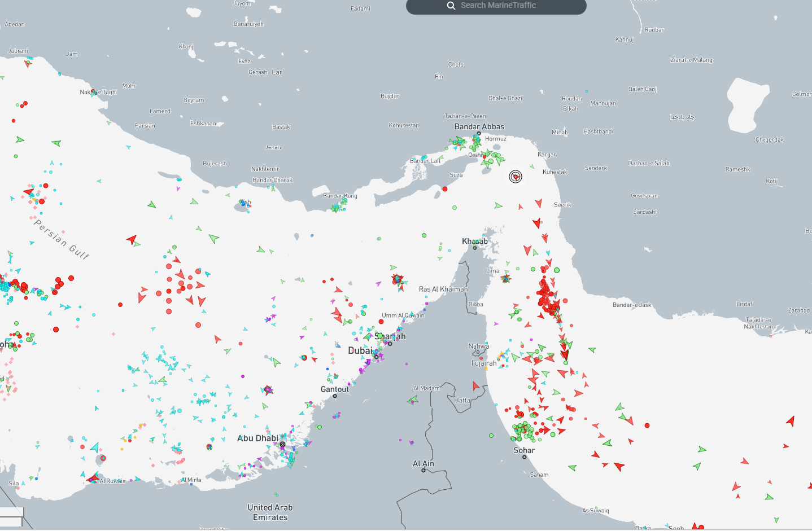Select the green vessel cluster below Bandar Kong
812x531 pixels.
tap(337, 208)
